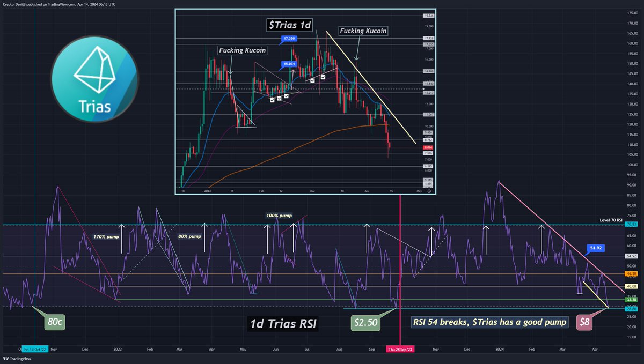Select the "80% pump" annotation
Viewport: 644px width, 364px height.
(x=191, y=235)
